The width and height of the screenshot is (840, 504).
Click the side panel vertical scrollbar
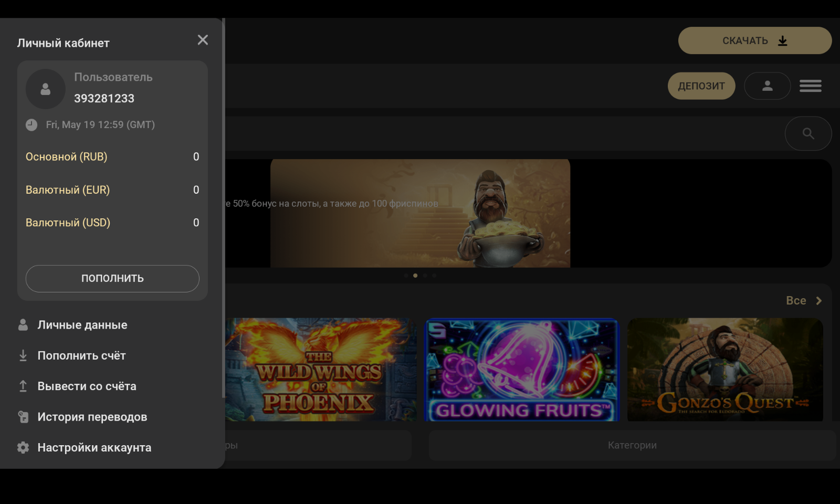(x=224, y=208)
